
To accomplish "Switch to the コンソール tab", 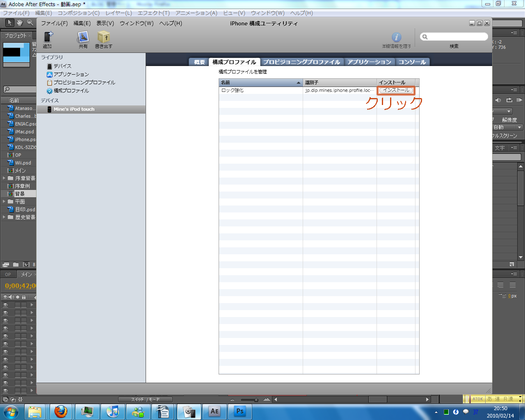I will pos(412,62).
